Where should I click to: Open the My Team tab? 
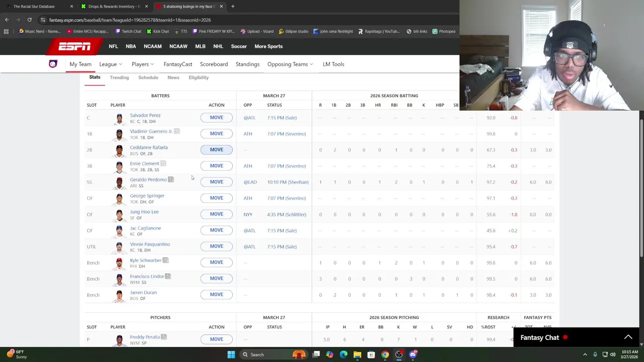click(80, 64)
